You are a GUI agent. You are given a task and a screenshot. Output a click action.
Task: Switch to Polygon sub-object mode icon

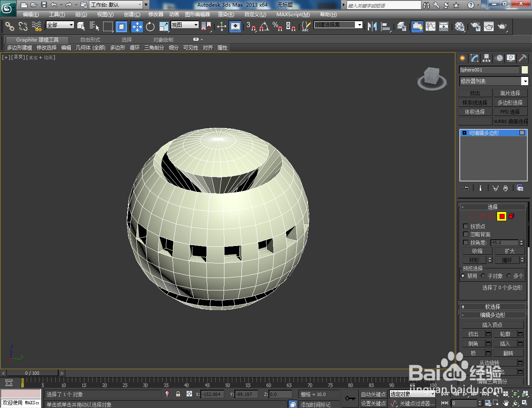point(501,216)
